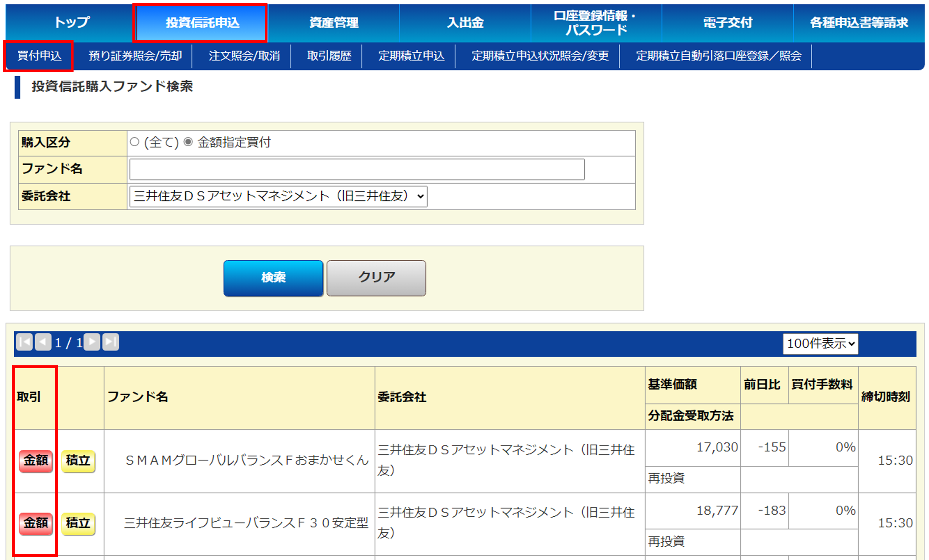929x560 pixels.
Task: Click the 18,777 base price value
Action: pyautogui.click(x=717, y=511)
